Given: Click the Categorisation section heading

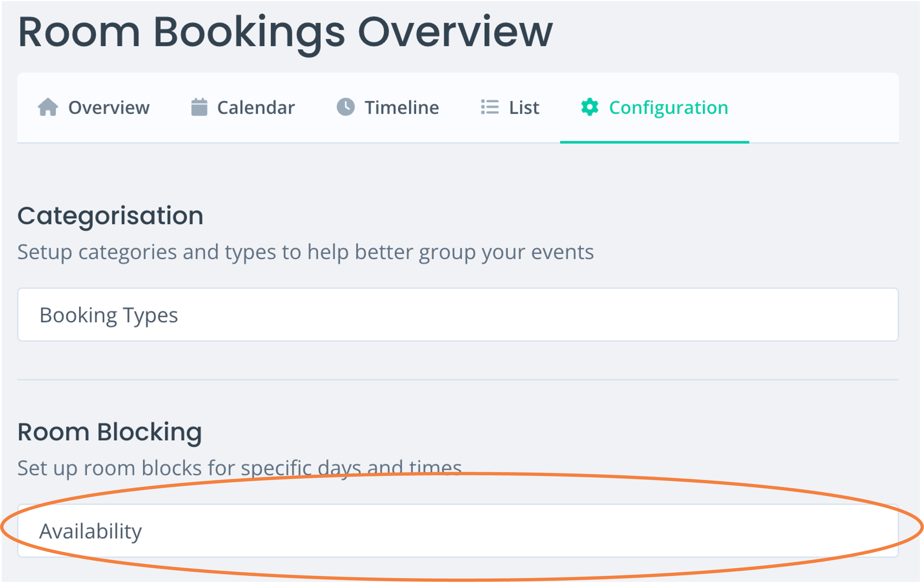Looking at the screenshot, I should (111, 216).
